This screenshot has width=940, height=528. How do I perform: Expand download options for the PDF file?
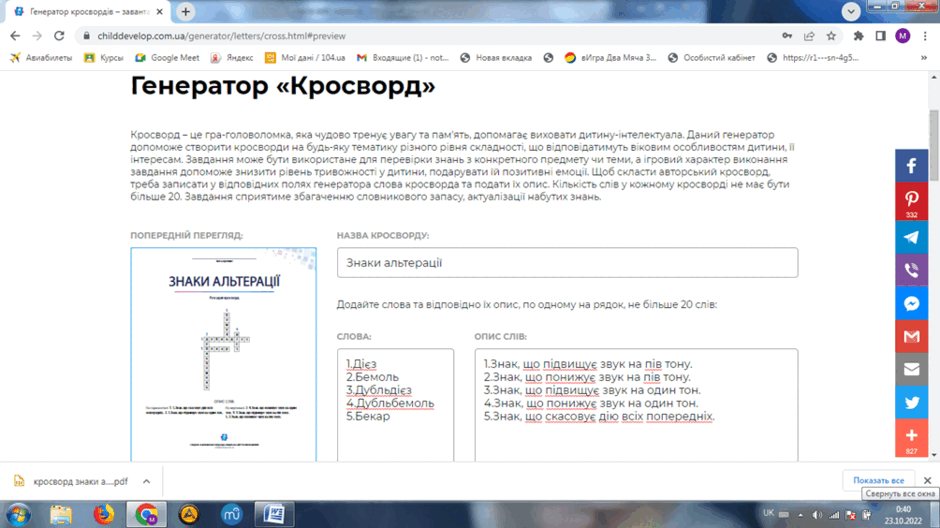[x=146, y=481]
